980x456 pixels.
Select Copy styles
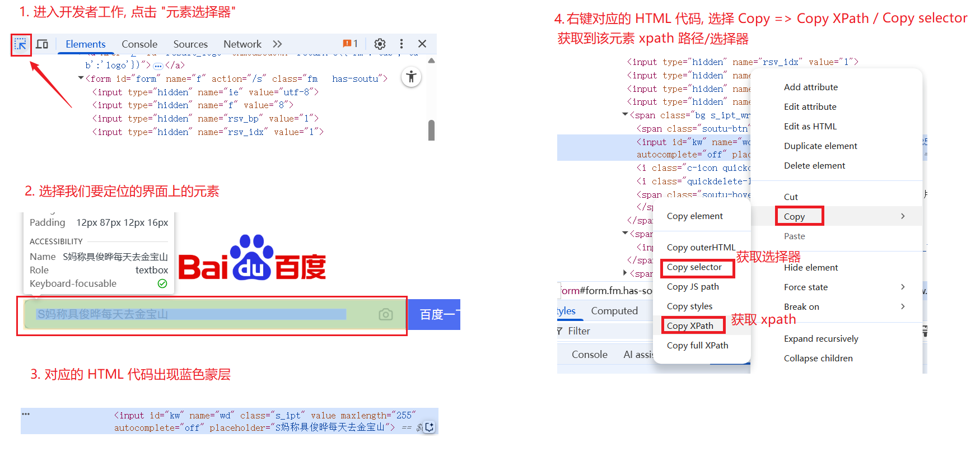tap(689, 306)
